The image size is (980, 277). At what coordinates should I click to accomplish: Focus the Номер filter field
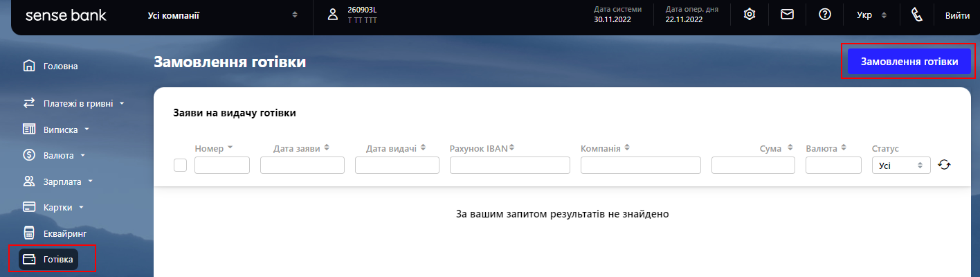coord(222,165)
